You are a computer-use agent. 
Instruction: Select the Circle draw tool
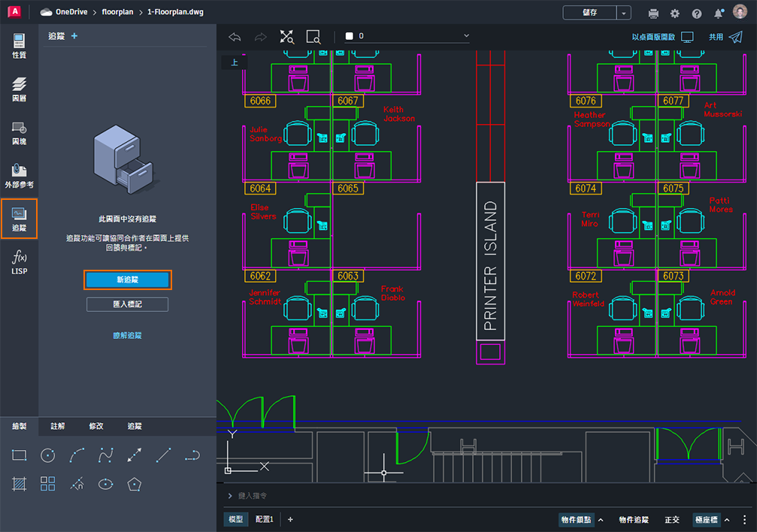coord(48,455)
